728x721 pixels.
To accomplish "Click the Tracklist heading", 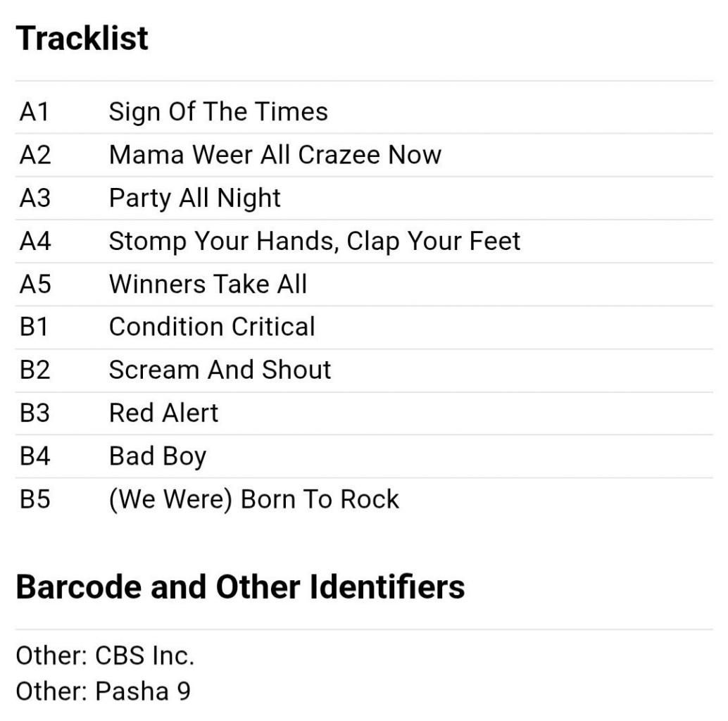I will [82, 38].
